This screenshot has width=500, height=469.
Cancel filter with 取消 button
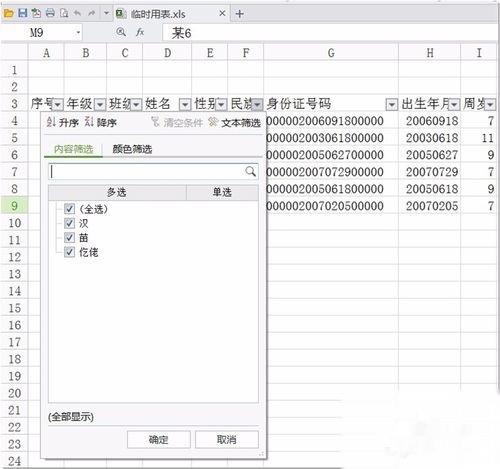point(226,439)
